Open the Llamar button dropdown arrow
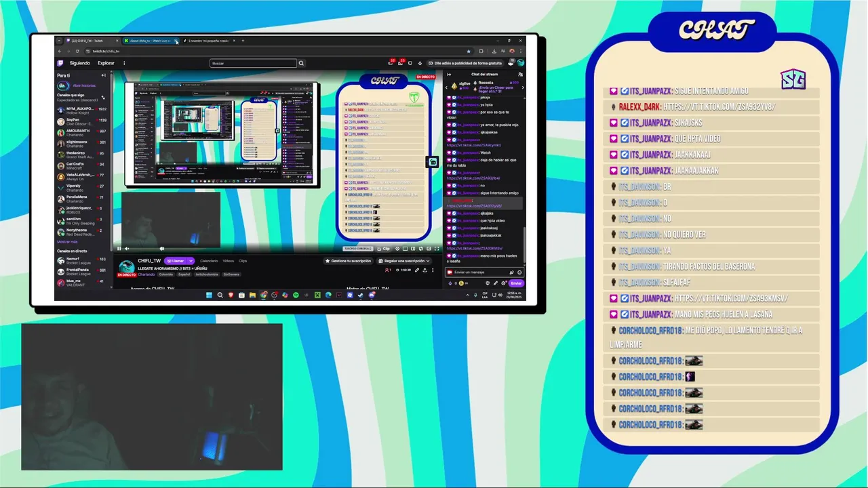 pos(191,261)
